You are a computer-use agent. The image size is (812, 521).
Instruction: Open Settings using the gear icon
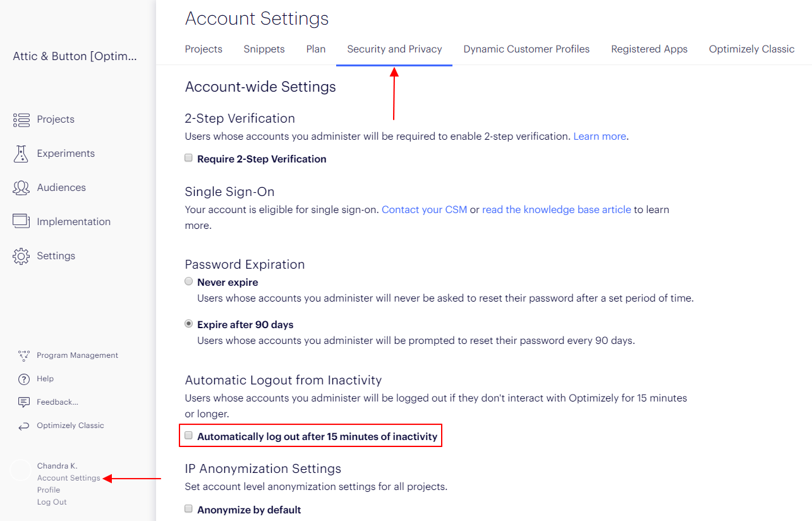(x=21, y=256)
